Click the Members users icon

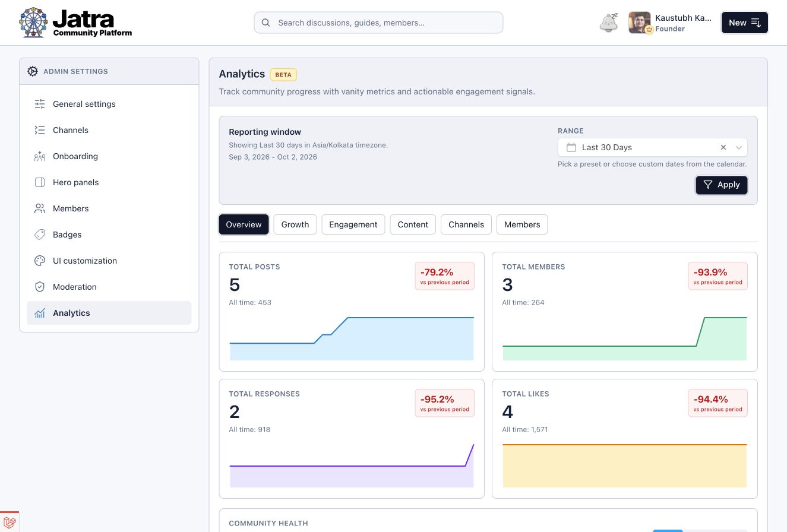coord(40,208)
